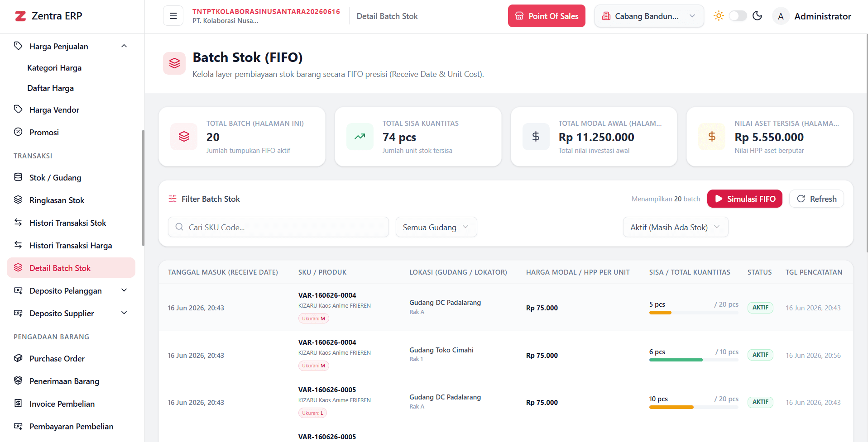Screen dimensions: 868x442
Task: Click the 5 of 20 pcs stock progress bar
Action: (x=694, y=313)
